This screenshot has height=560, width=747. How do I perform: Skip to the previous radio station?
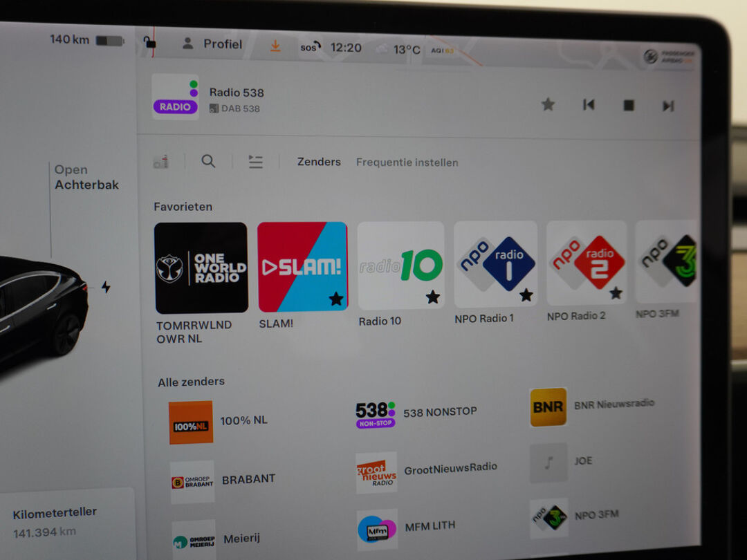click(x=589, y=105)
